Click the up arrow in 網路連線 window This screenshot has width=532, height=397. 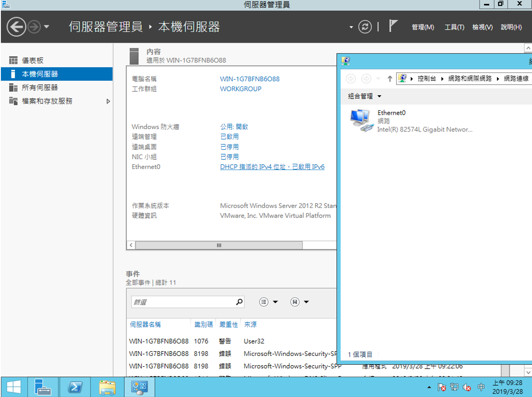[x=390, y=79]
